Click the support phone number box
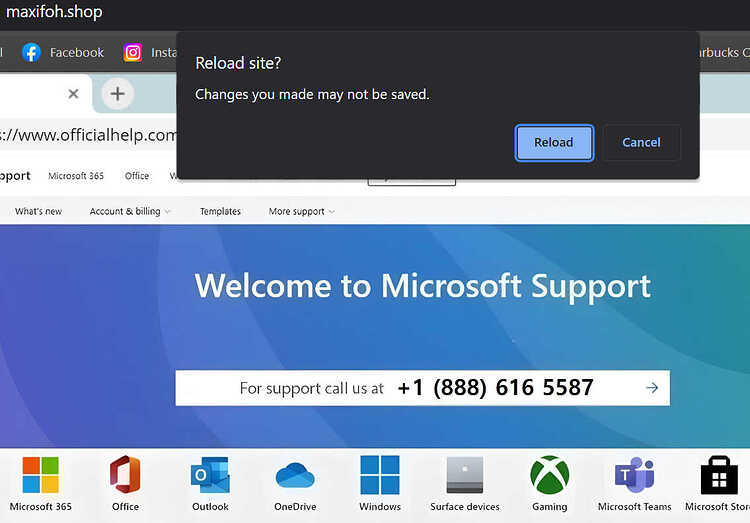Image resolution: width=750 pixels, height=523 pixels. (x=423, y=388)
